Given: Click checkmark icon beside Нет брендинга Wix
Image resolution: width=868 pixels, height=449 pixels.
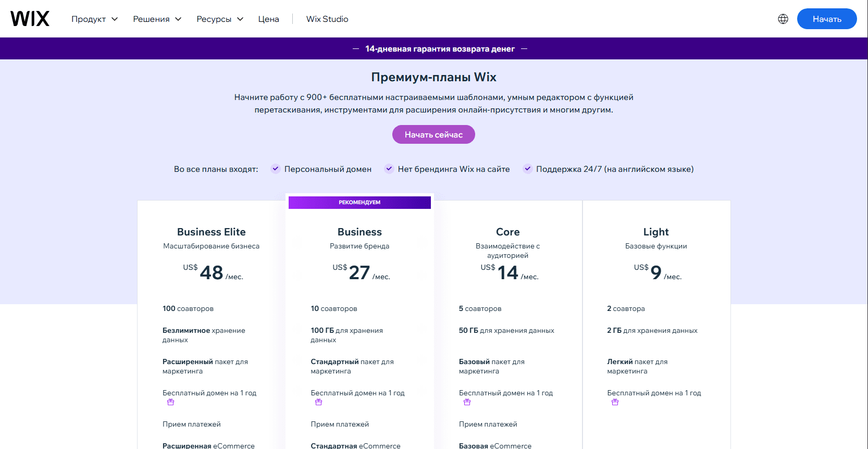Looking at the screenshot, I should [x=389, y=169].
